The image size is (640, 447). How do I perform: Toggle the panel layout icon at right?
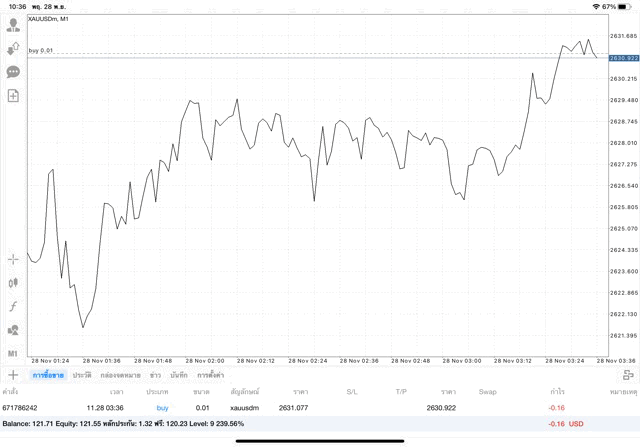(x=628, y=375)
